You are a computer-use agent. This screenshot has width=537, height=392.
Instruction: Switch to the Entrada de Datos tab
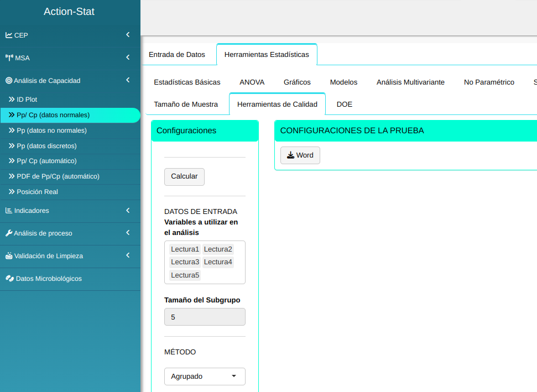[177, 55]
